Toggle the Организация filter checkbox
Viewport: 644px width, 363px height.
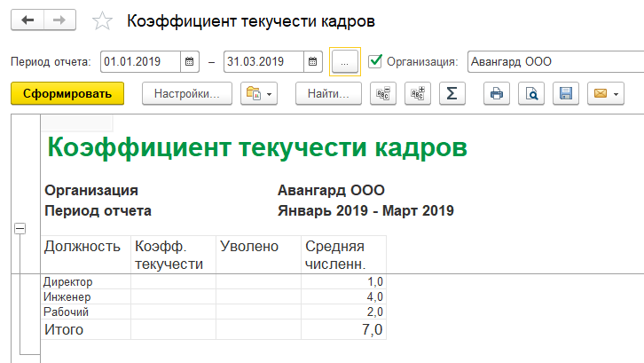(x=375, y=61)
